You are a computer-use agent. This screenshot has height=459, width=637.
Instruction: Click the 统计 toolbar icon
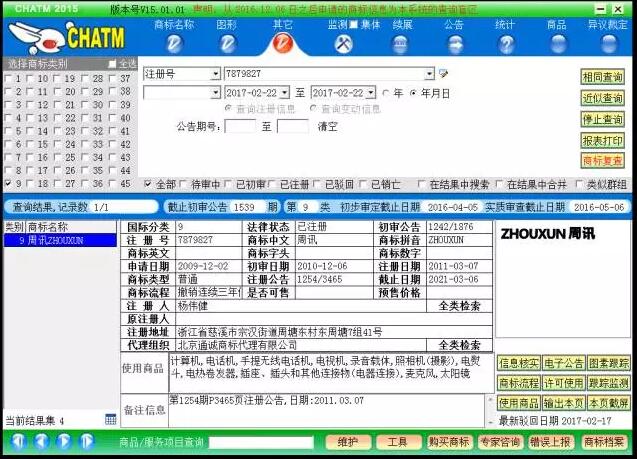[x=505, y=43]
